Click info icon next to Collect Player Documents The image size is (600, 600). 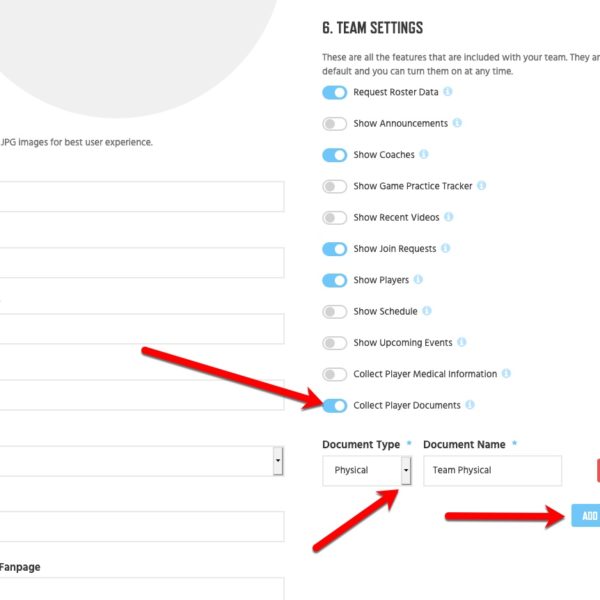tap(470, 405)
